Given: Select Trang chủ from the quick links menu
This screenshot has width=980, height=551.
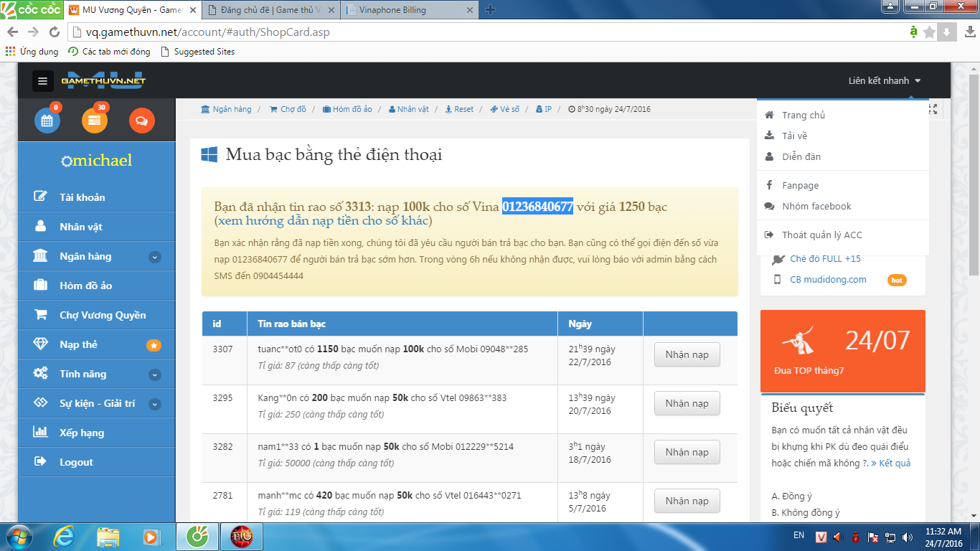Looking at the screenshot, I should tap(804, 115).
